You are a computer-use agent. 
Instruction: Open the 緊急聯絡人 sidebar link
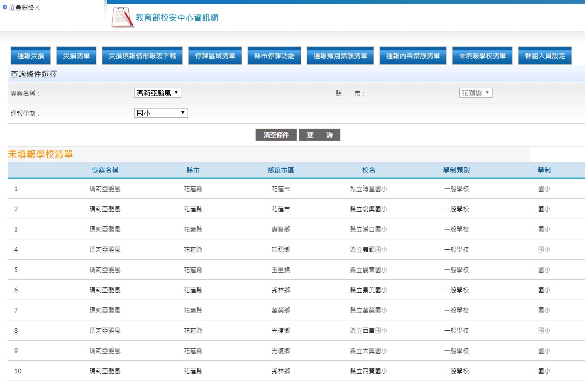click(x=24, y=8)
